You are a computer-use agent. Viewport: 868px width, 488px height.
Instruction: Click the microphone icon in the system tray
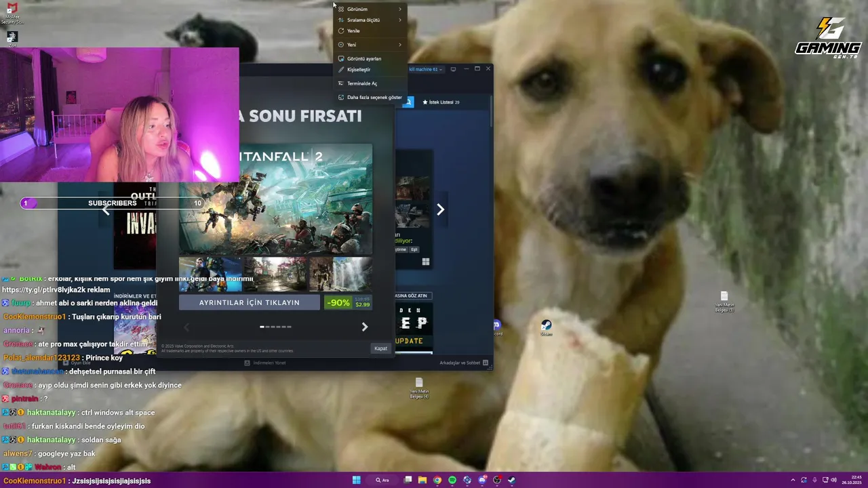point(814,480)
